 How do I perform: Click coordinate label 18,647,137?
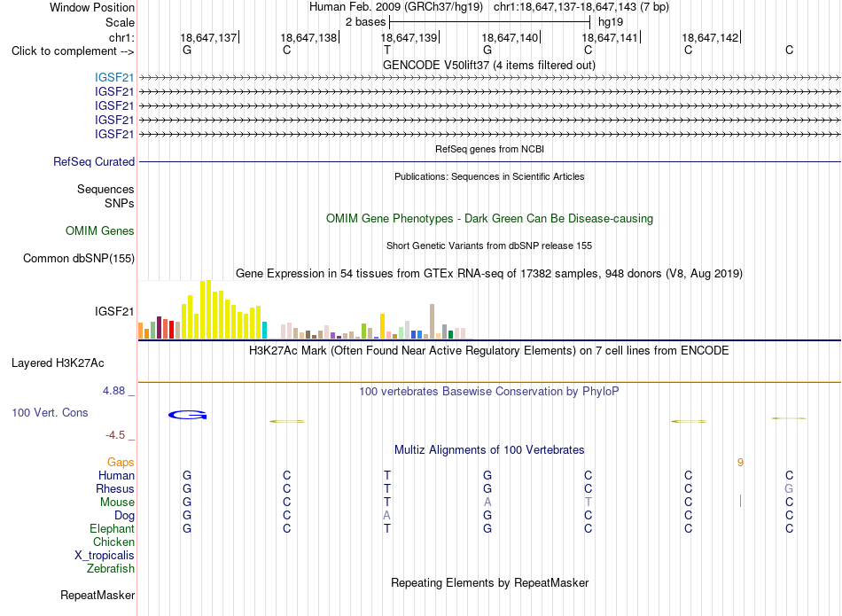[208, 37]
